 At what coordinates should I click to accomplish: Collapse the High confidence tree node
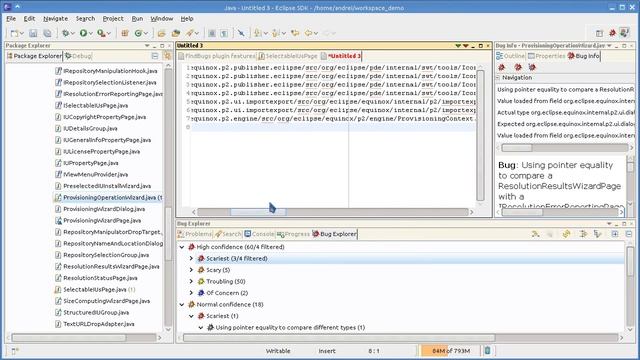pyautogui.click(x=182, y=247)
